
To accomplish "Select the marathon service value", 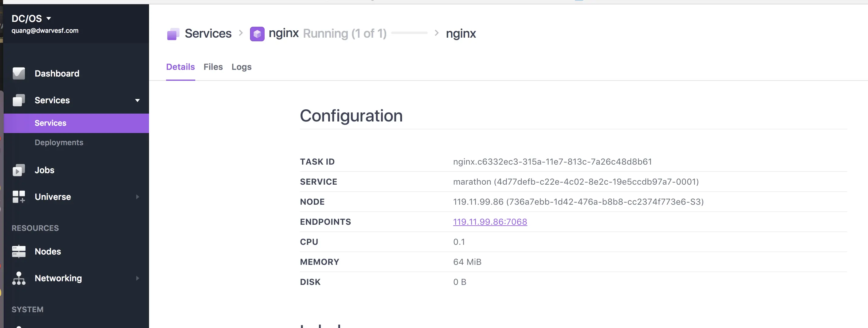I will tap(576, 182).
